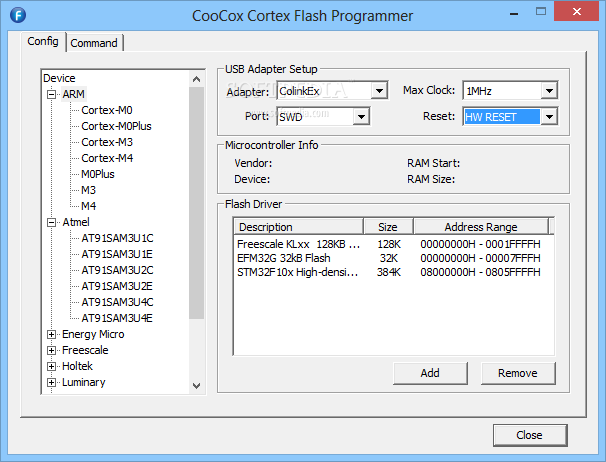Screen dimensions: 606x462
Task: Click address range 00000000H - 00007FFFH
Action: [480, 258]
